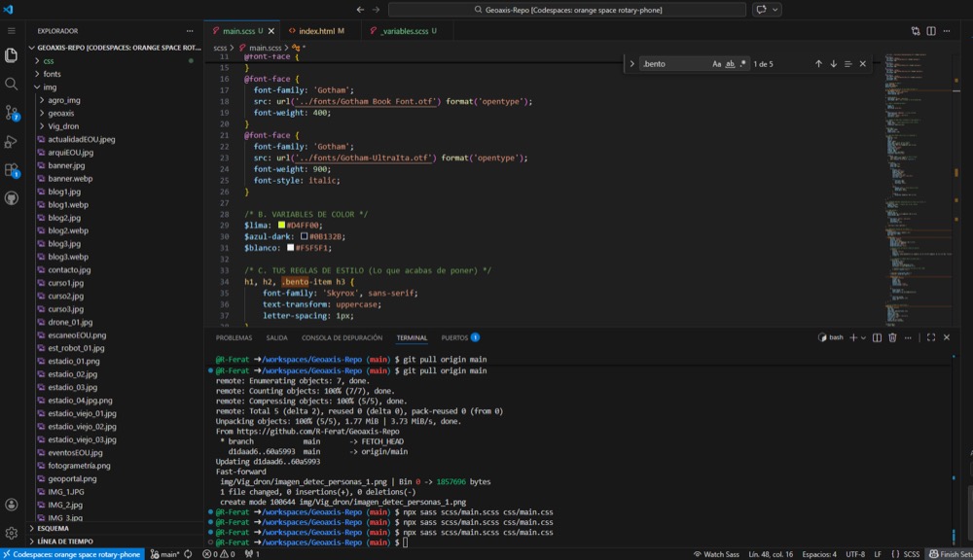Screen dimensions: 973x560
Task: Open the SALIDA panel tab
Action: (276, 338)
